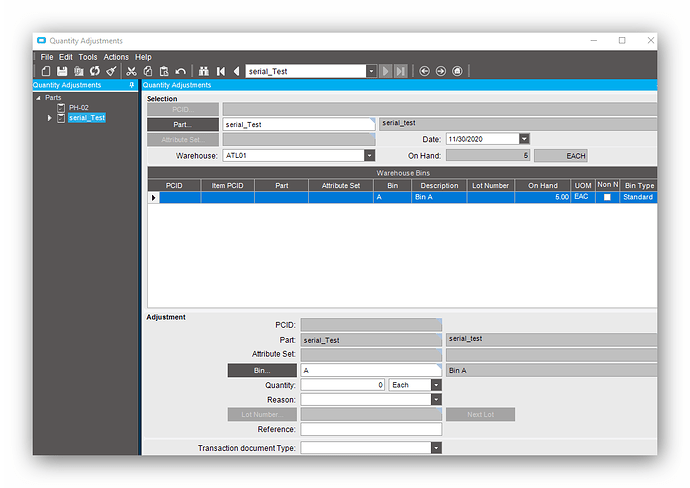Screen dimensions: 690x488
Task: Click the Bin input field containing A
Action: [x=371, y=371]
